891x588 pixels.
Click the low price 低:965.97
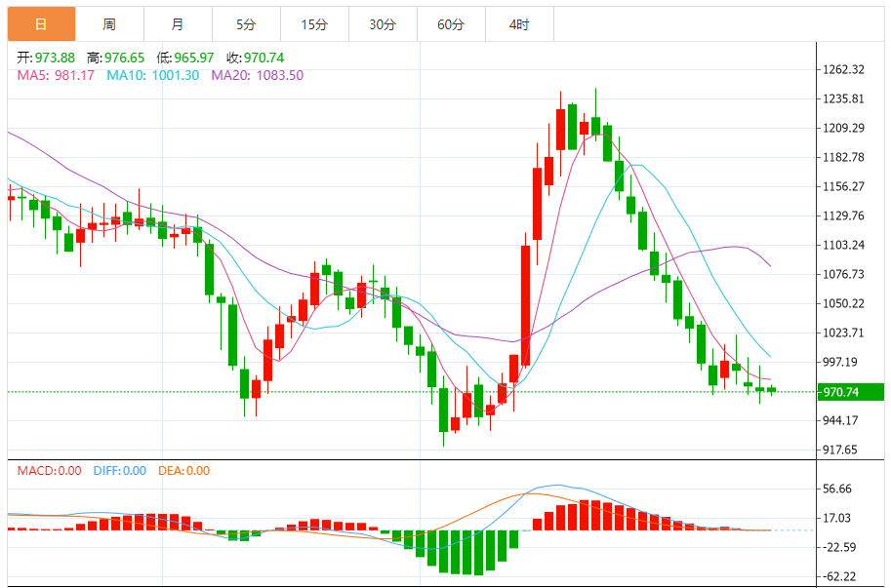click(185, 58)
